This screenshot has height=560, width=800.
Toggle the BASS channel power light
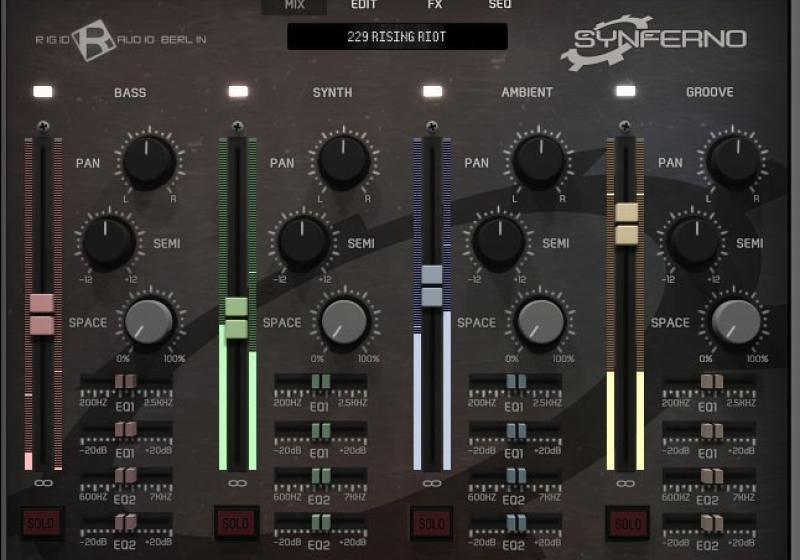pyautogui.click(x=43, y=92)
